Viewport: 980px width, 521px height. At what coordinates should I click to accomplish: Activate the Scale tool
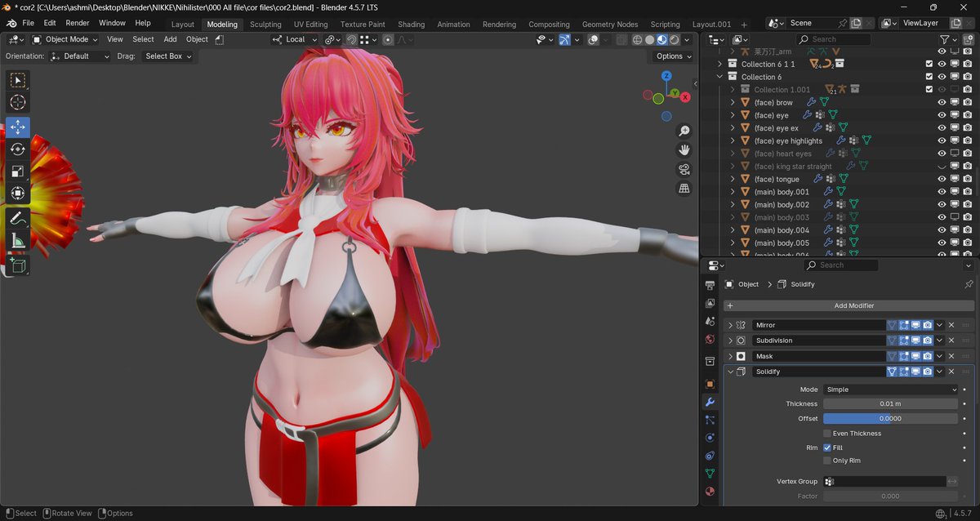18,171
